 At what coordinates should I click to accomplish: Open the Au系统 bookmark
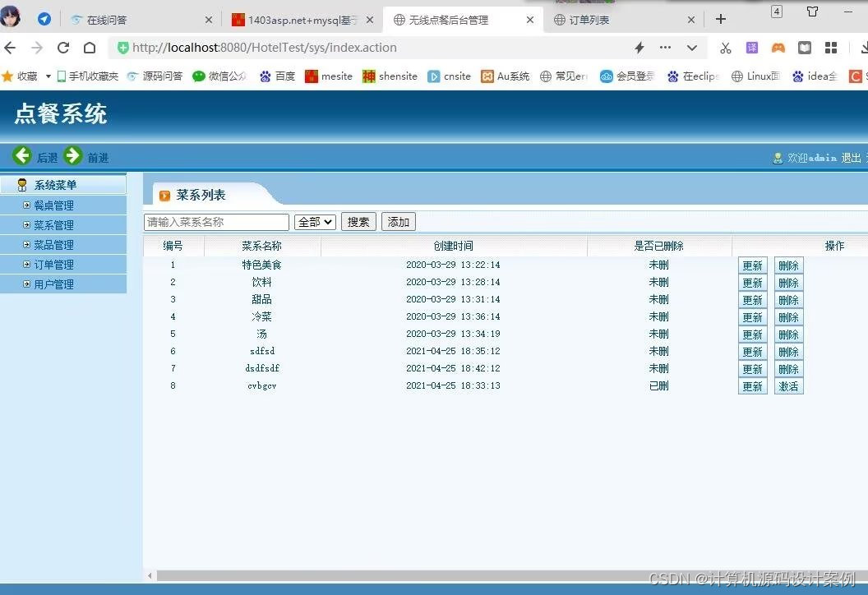click(x=506, y=76)
